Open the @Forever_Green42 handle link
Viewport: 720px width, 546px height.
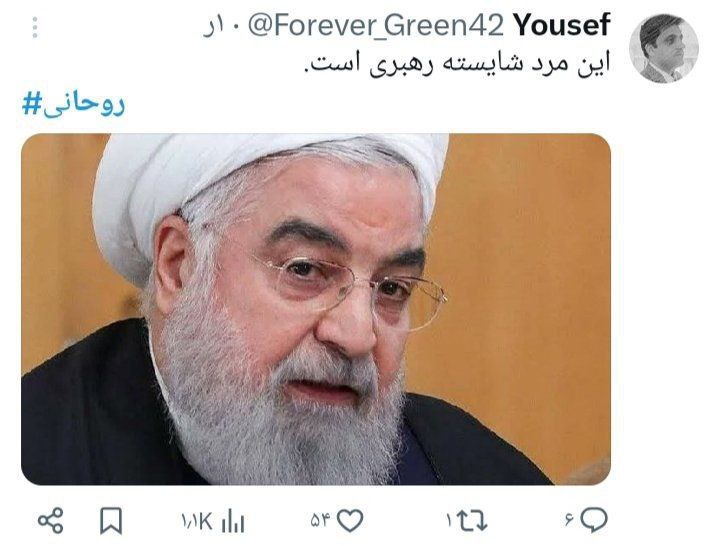[376, 26]
